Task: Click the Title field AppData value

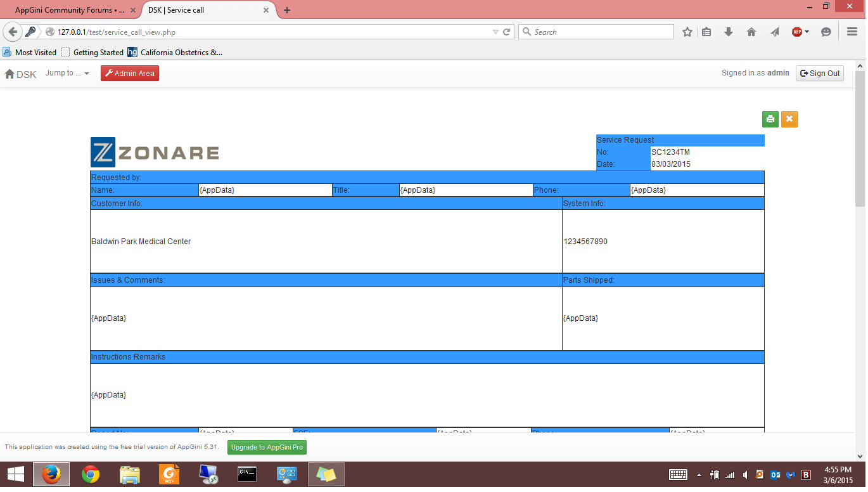Action: pyautogui.click(x=418, y=190)
